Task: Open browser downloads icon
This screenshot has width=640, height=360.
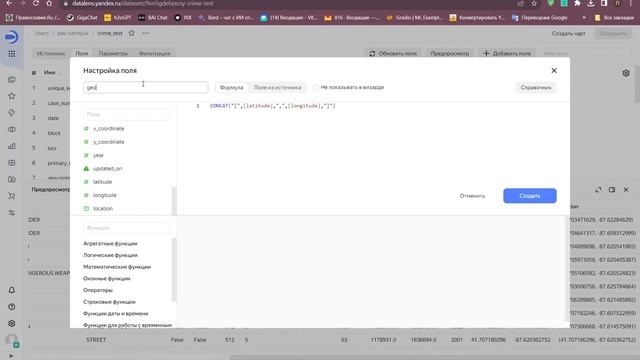Action: click(x=591, y=3)
